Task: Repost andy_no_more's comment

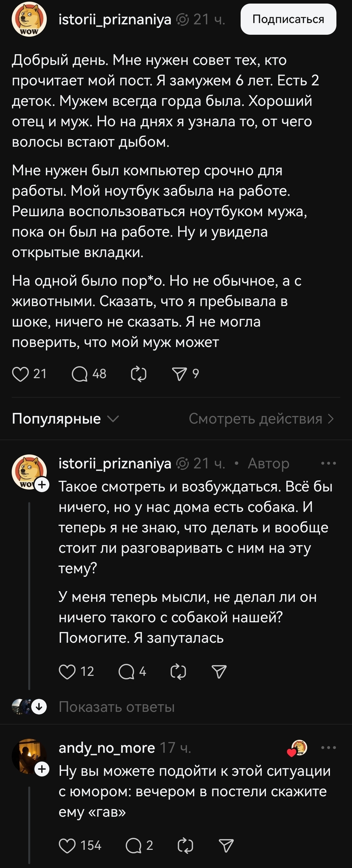Action: [x=185, y=846]
